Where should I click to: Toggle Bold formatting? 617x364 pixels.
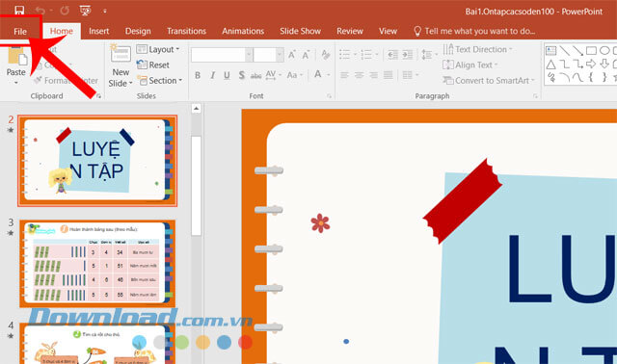[198, 75]
